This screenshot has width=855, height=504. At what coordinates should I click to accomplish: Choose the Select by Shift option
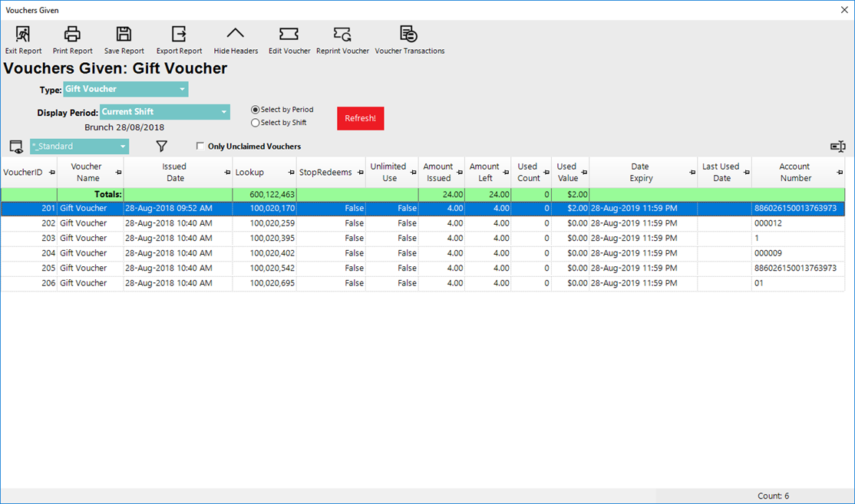pos(256,123)
